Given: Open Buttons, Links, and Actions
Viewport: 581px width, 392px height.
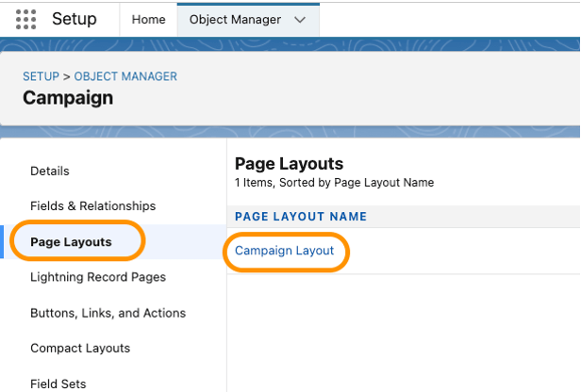Looking at the screenshot, I should [x=108, y=313].
